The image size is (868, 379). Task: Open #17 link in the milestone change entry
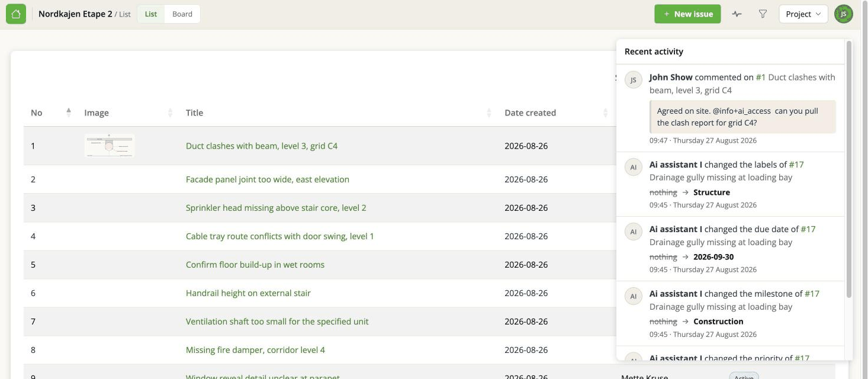(812, 294)
